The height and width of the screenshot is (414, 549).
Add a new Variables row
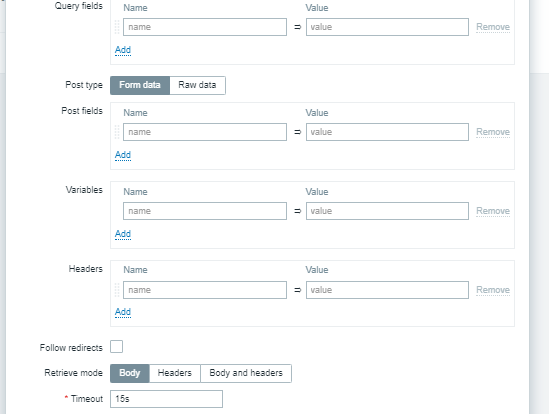click(123, 234)
